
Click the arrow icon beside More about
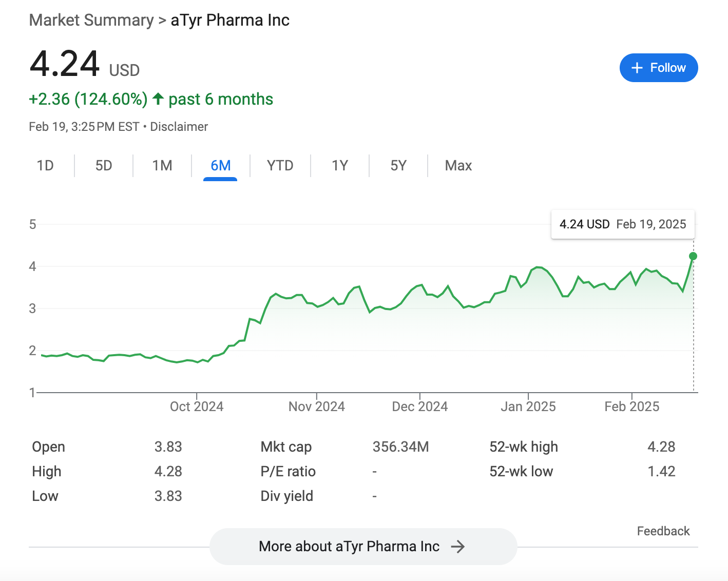coord(457,547)
